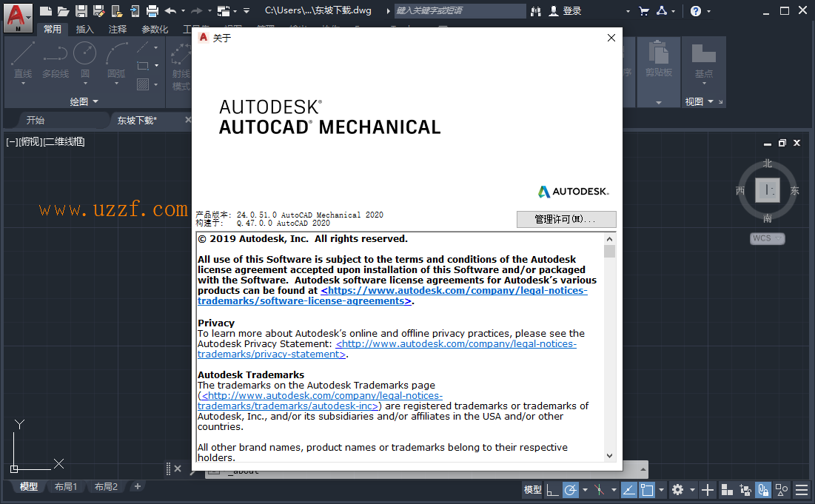Redo the last undone action
Viewport: 815px width, 504px height.
point(196,10)
